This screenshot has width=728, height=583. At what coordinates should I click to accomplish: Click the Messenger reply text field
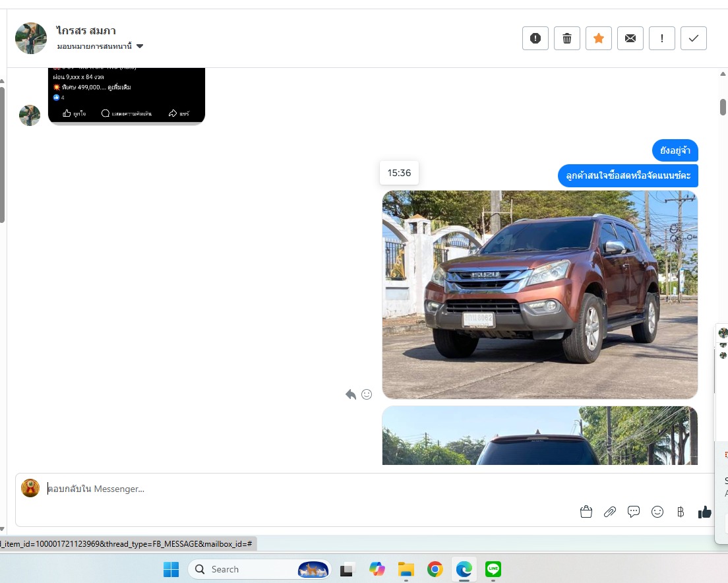297,489
